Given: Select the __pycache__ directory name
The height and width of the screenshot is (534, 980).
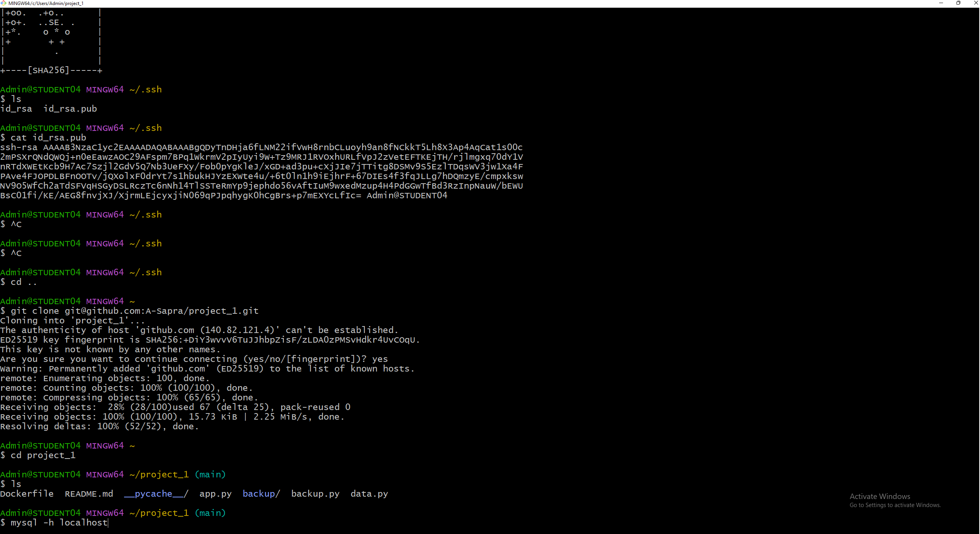Looking at the screenshot, I should (155, 494).
